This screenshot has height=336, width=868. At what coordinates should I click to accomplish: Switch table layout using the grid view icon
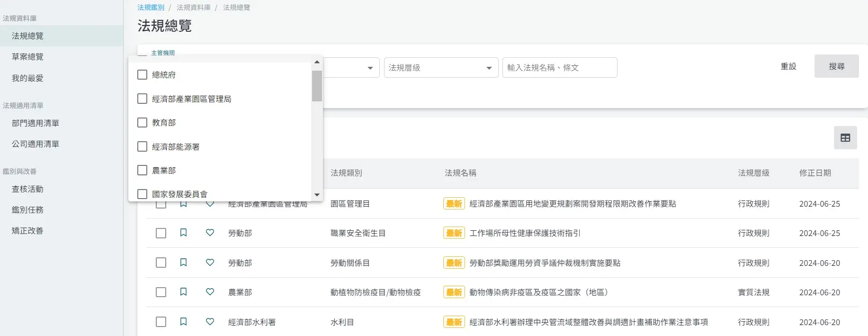point(845,138)
